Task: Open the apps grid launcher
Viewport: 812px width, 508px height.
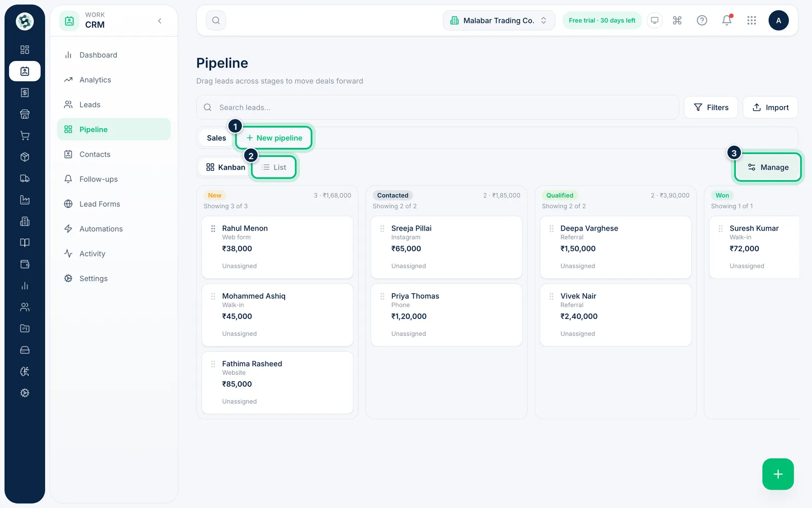Action: coord(752,20)
